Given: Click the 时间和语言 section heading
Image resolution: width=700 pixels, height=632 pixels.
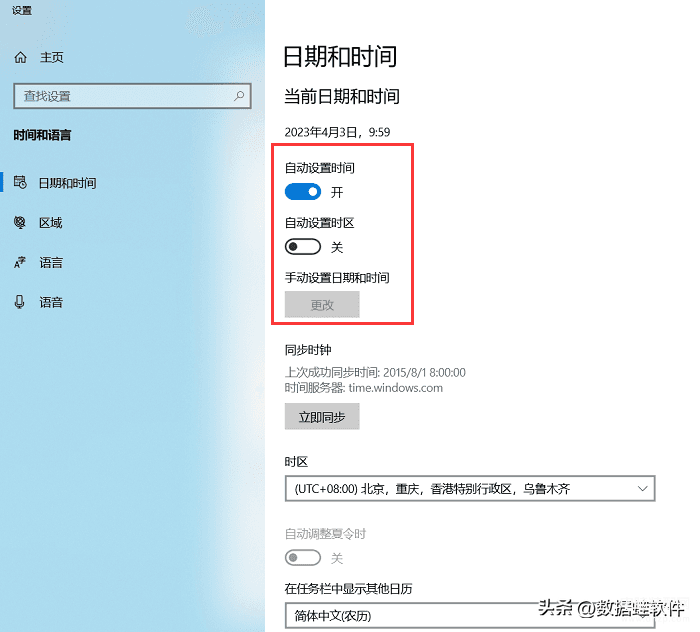Looking at the screenshot, I should coord(42,135).
